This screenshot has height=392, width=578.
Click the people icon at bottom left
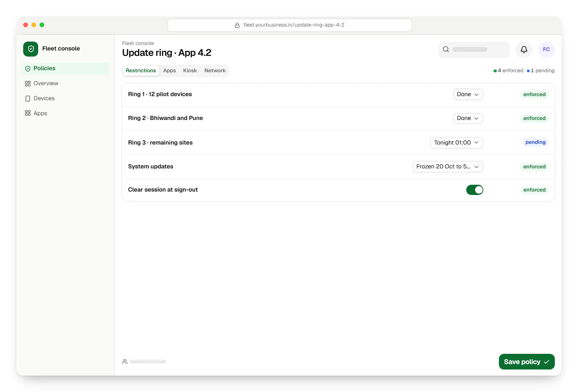pyautogui.click(x=125, y=362)
